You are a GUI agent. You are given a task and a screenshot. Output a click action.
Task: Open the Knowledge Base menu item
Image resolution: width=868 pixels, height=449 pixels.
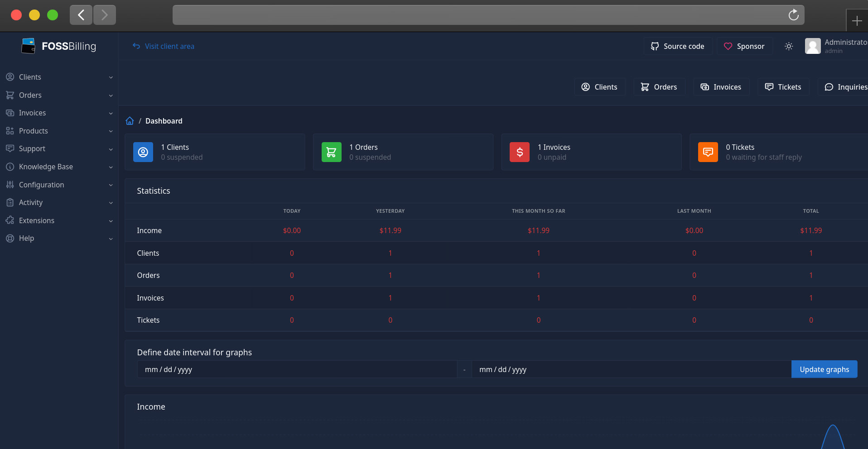point(59,167)
